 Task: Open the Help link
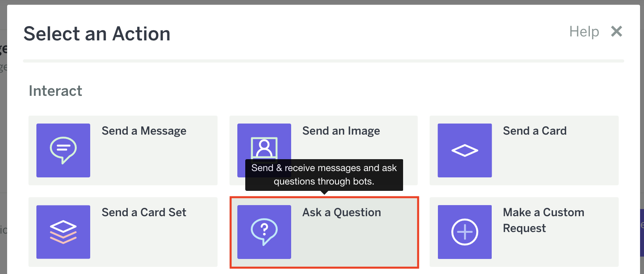click(584, 32)
